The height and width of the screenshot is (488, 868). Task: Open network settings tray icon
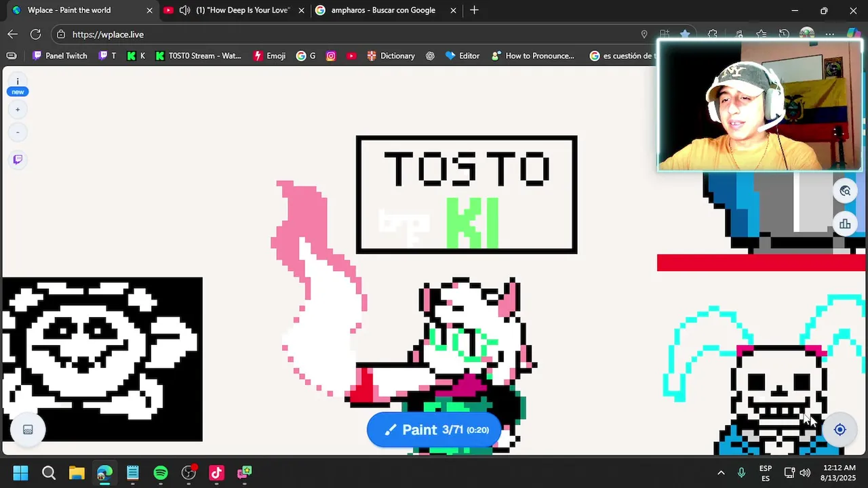pos(789,472)
